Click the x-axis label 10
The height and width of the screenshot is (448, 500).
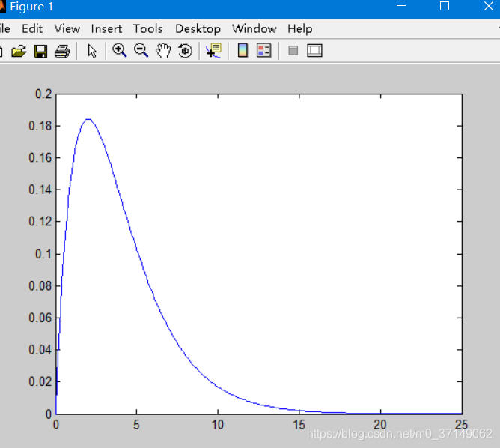coord(218,425)
